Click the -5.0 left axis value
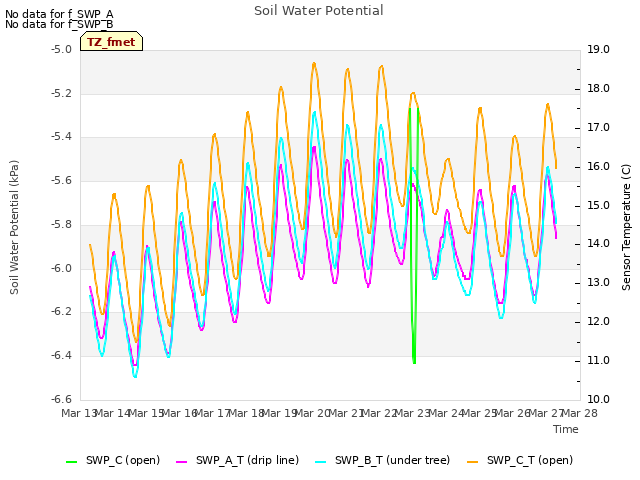640x480 pixels. (61, 50)
